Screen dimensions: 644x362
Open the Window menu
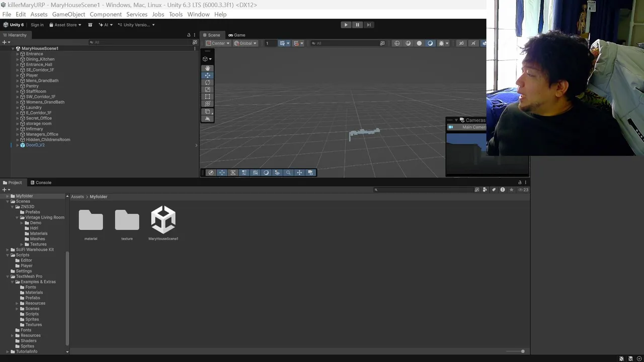point(198,14)
